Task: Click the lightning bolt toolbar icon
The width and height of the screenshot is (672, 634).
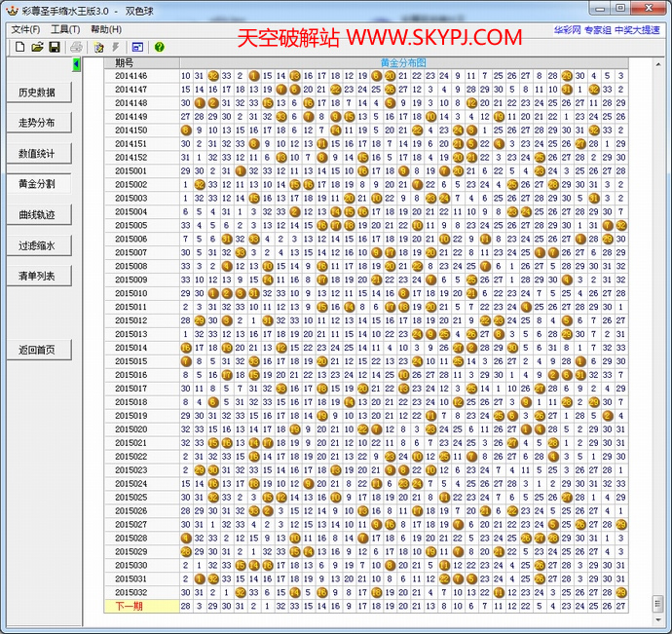Action: click(x=116, y=47)
